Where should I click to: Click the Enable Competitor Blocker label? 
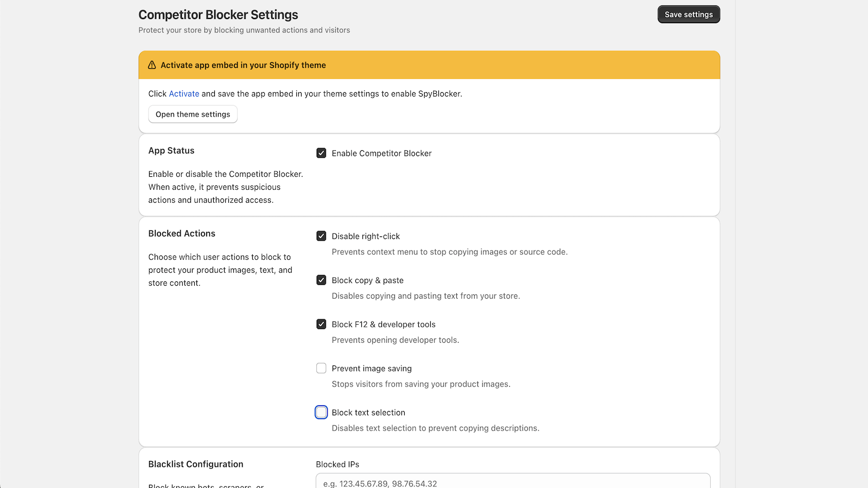381,153
